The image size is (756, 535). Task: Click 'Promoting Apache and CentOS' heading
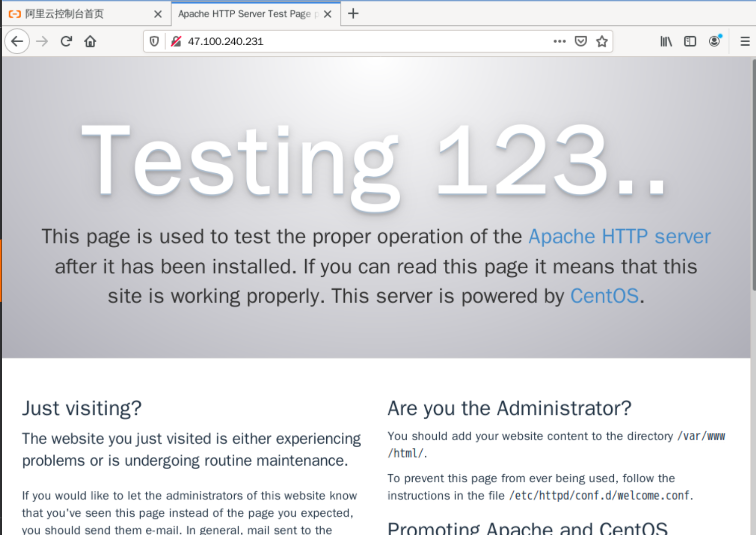pos(527,528)
